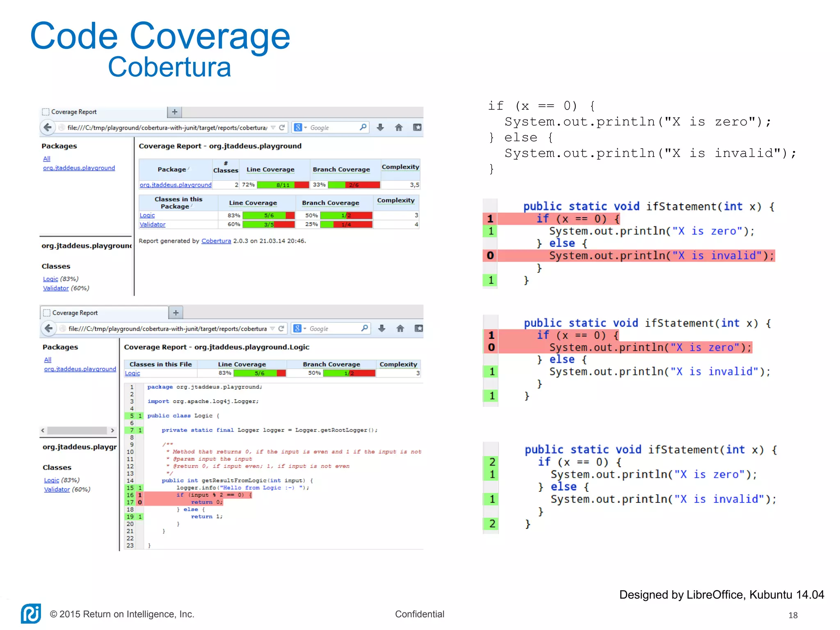Go to home via the top browser's house icon
The height and width of the screenshot is (630, 840).
click(x=399, y=128)
